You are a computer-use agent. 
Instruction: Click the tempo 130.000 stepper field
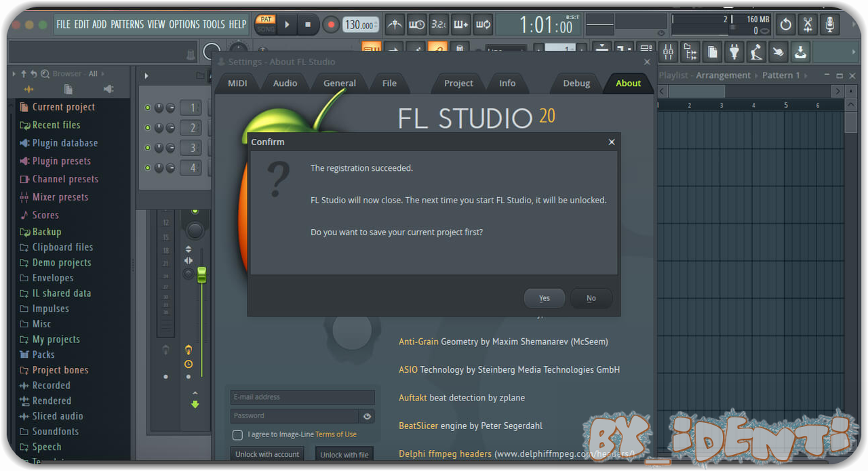tap(361, 25)
